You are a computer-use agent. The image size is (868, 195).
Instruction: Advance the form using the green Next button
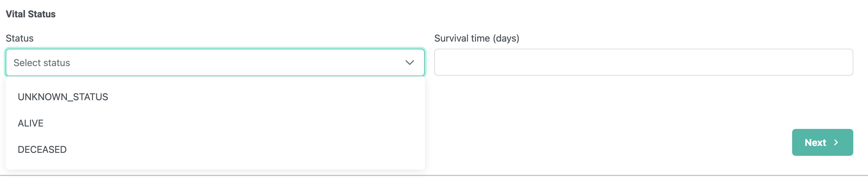pos(822,142)
